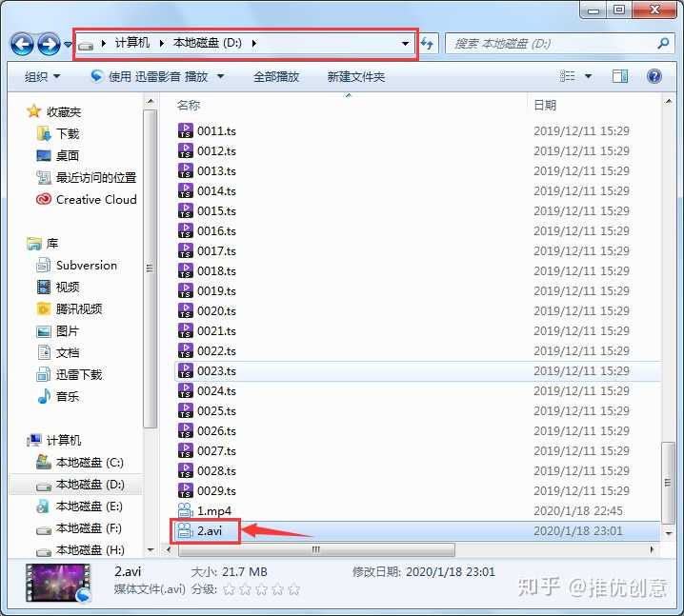Screen dimensions: 684x616
Task: Click 本地磁盘 (D:) in the address bar path
Action: pos(208,43)
